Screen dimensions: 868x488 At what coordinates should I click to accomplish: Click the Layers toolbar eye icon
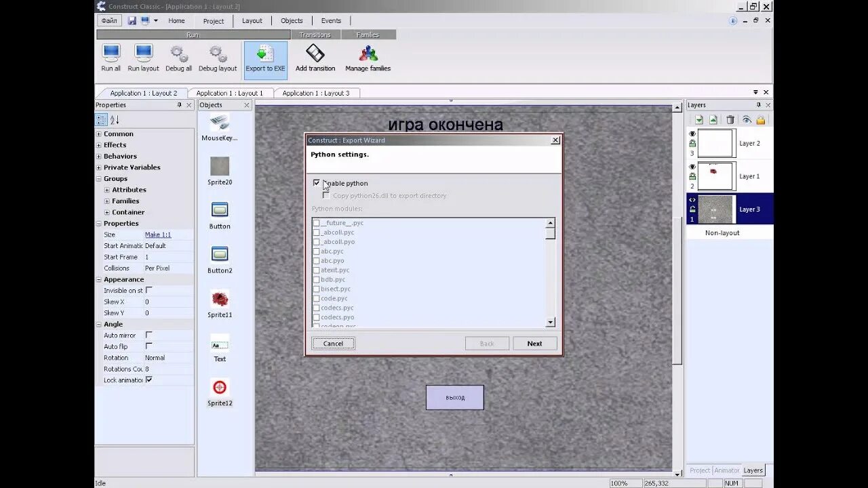click(747, 120)
